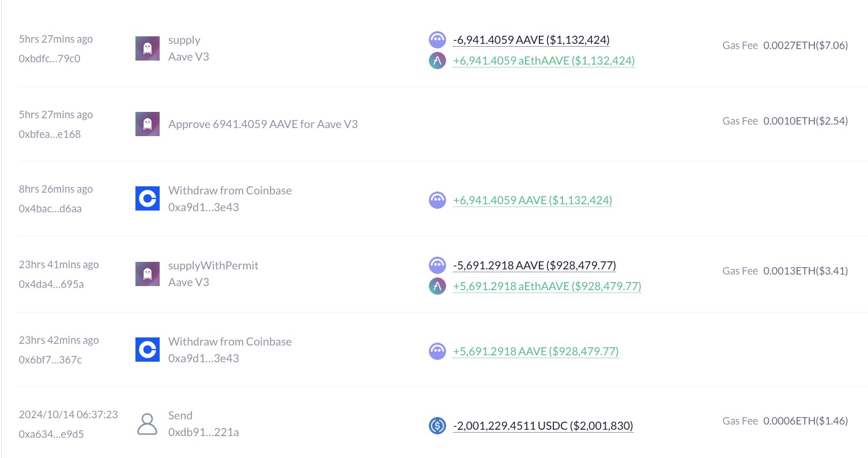The image size is (868, 458).
Task: Click the -2,001,229.4511 USDC amount
Action: click(x=543, y=426)
